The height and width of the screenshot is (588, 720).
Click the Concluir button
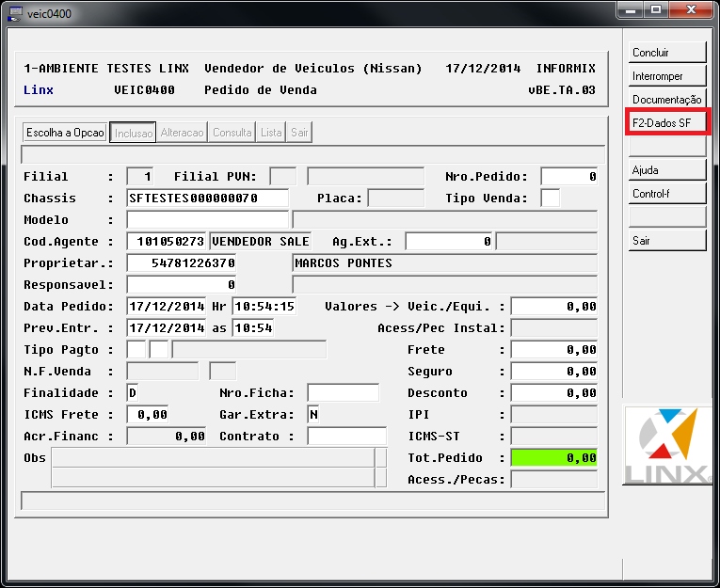[666, 53]
